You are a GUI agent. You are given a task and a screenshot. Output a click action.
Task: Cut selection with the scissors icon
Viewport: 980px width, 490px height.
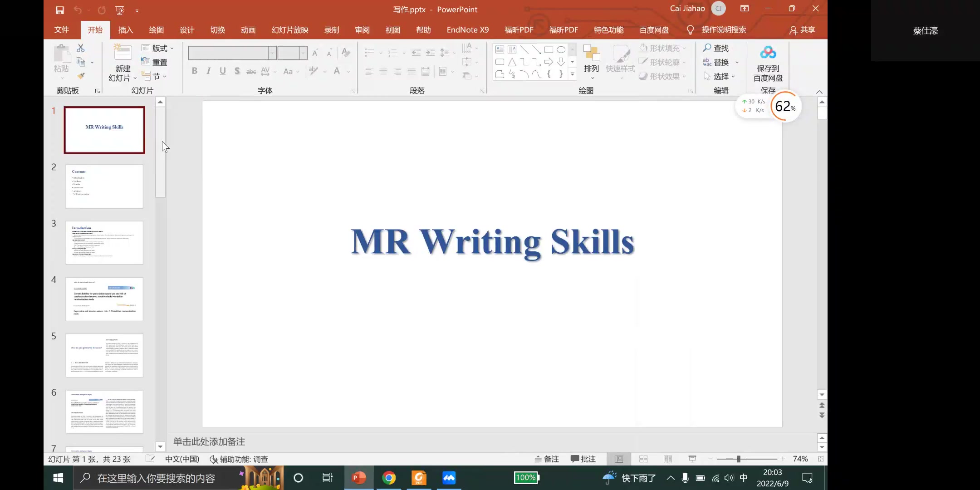pyautogui.click(x=81, y=48)
